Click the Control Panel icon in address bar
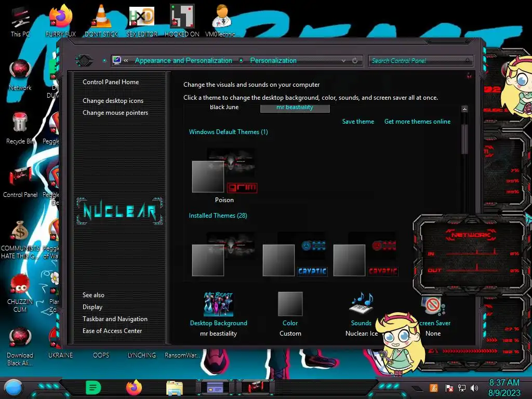 (117, 60)
